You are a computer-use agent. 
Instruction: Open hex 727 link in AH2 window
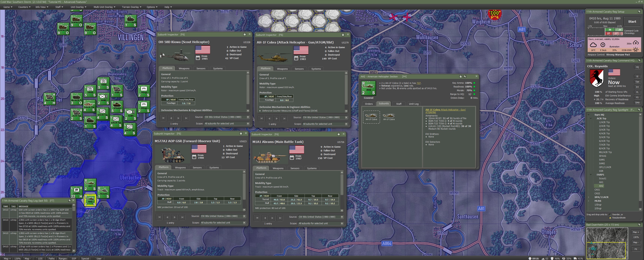point(418,83)
